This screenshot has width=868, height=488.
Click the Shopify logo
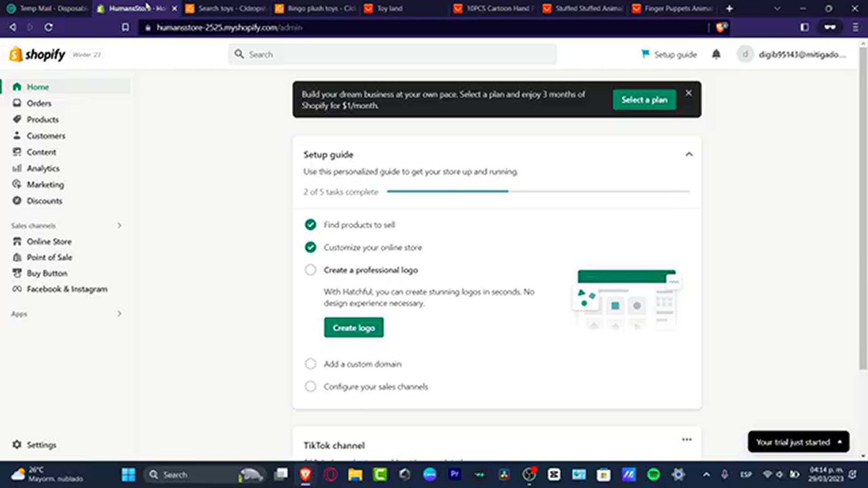[38, 54]
